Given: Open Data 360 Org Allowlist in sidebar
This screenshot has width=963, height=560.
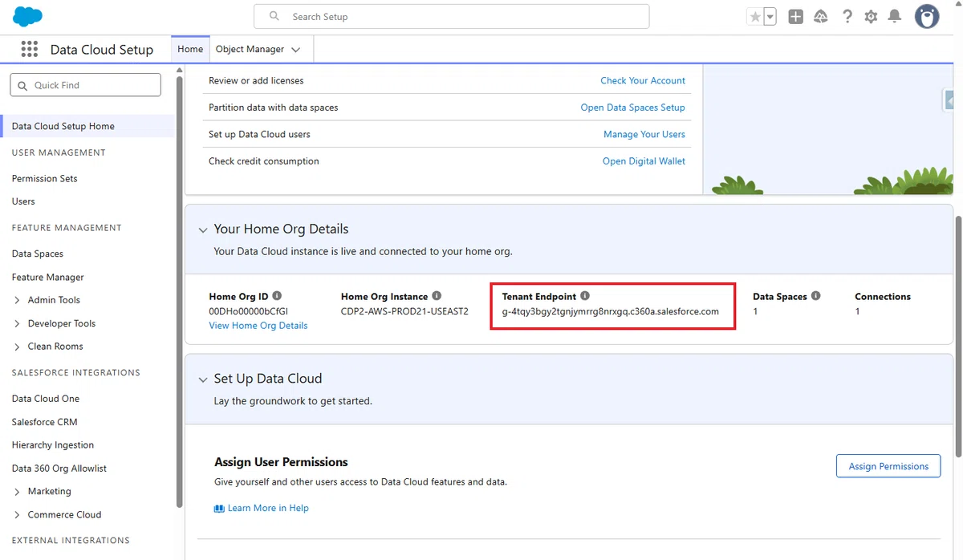Looking at the screenshot, I should [x=59, y=468].
